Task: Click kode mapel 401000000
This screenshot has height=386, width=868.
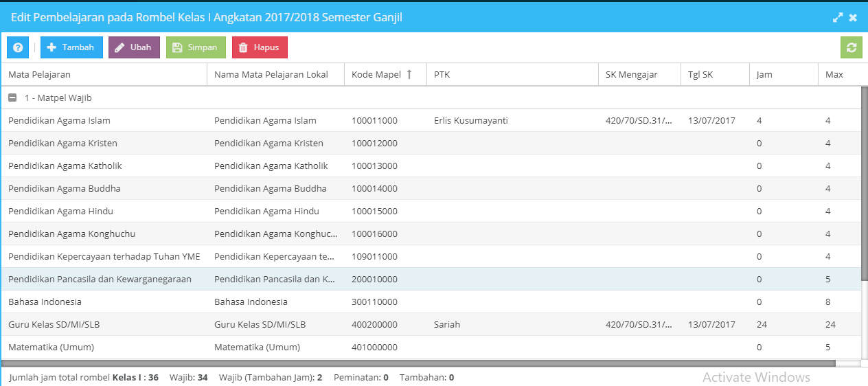Action: (x=374, y=347)
